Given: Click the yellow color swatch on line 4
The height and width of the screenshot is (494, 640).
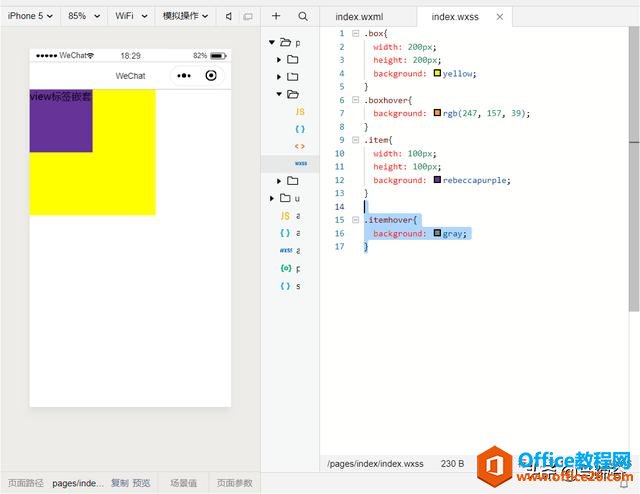Looking at the screenshot, I should pos(438,73).
